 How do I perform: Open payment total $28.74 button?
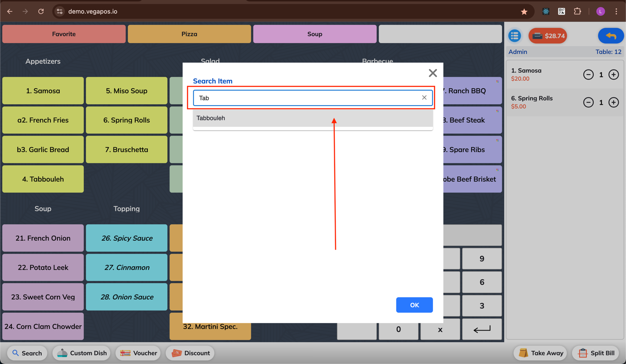coord(548,36)
